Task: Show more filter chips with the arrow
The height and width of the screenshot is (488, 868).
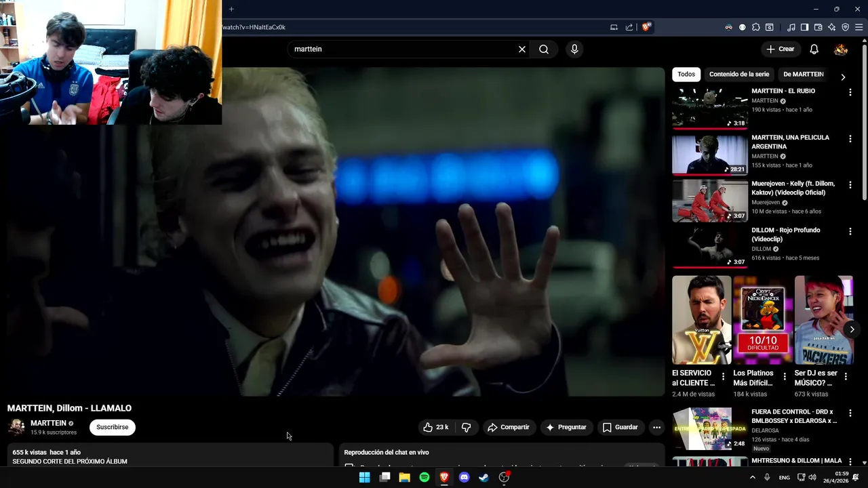Action: [x=843, y=77]
